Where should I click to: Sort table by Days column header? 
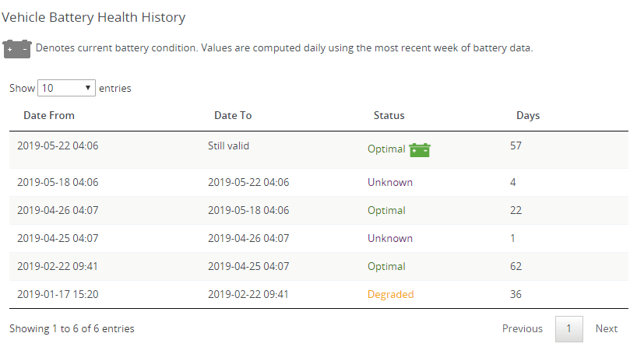(528, 115)
